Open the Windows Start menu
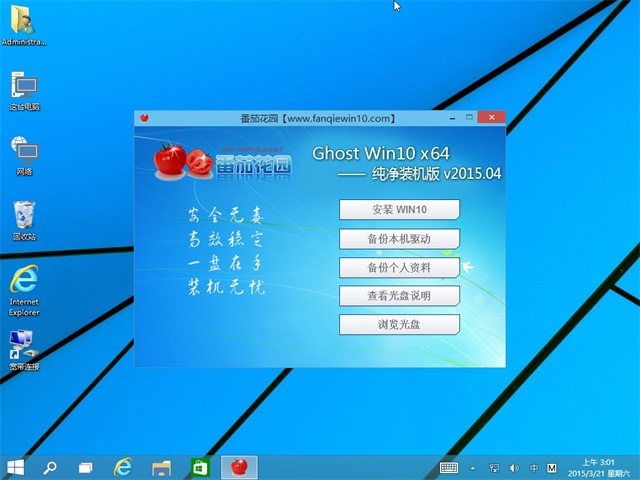This screenshot has height=480, width=640. (x=16, y=467)
